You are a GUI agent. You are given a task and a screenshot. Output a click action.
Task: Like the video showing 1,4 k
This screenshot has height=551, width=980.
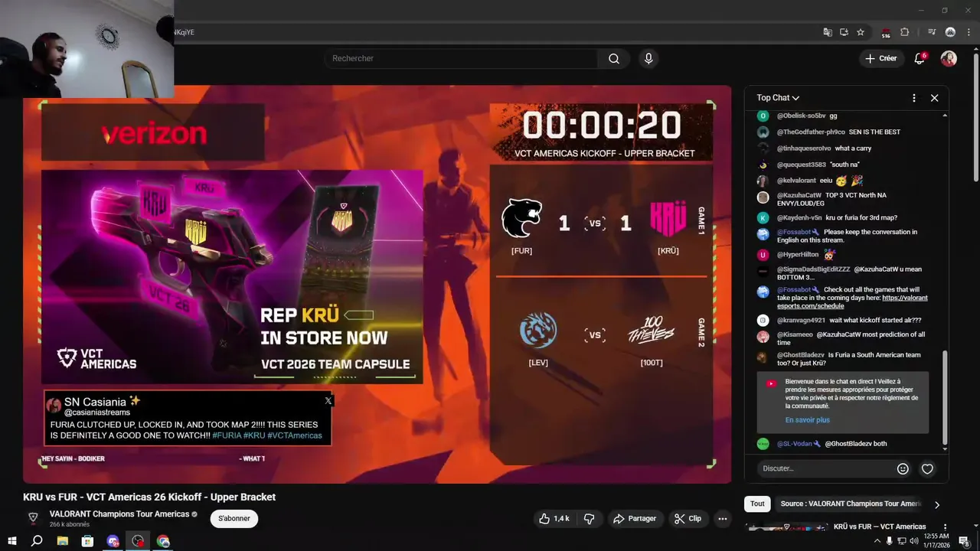[x=554, y=519]
